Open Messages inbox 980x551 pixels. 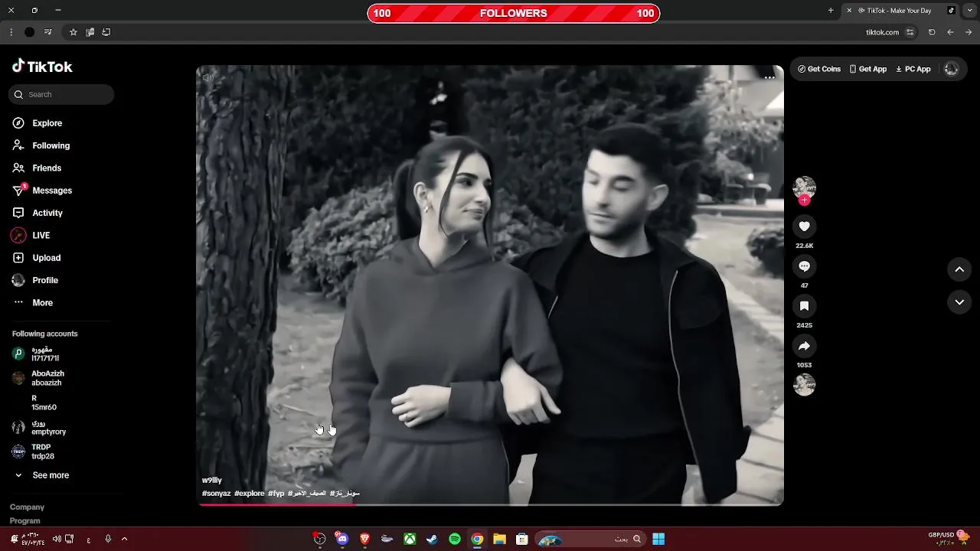tap(42, 190)
